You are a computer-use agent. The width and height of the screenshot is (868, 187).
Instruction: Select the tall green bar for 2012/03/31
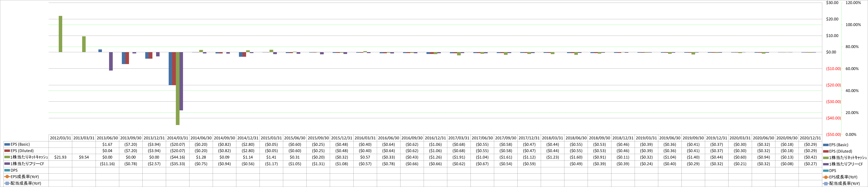point(61,34)
